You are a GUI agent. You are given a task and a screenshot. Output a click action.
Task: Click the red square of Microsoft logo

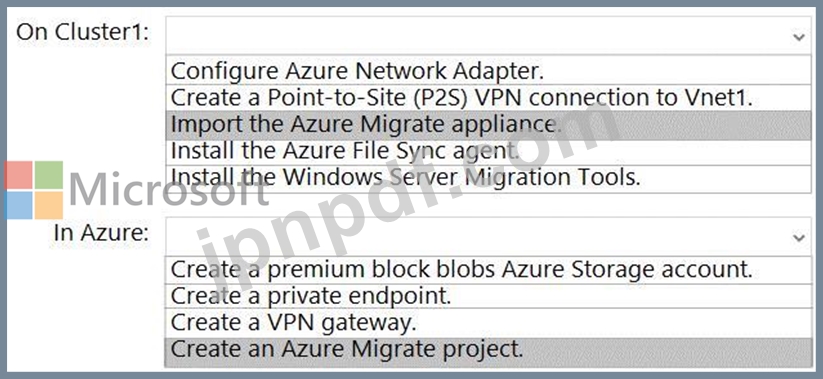point(18,175)
